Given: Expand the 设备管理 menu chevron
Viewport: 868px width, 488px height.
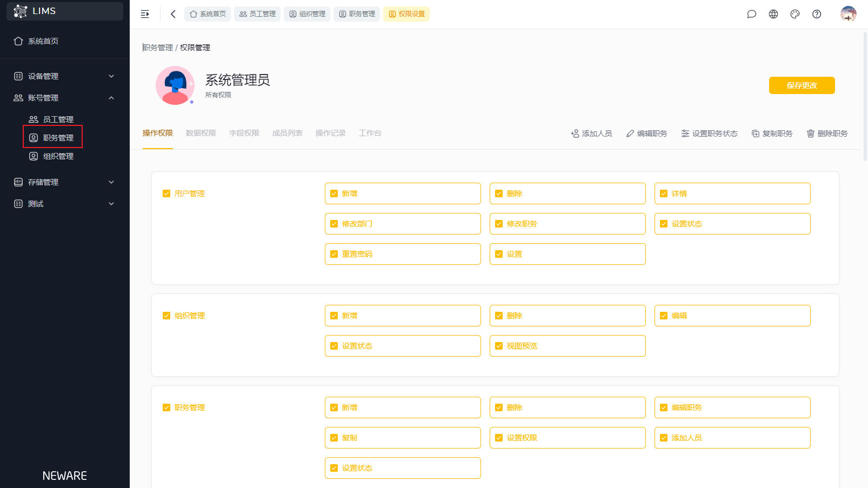Looking at the screenshot, I should click(111, 76).
